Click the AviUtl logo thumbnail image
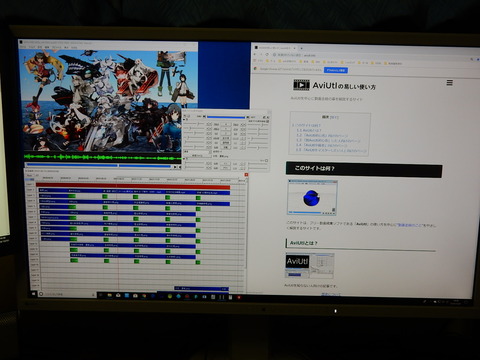480x360 pixels. pos(310,266)
